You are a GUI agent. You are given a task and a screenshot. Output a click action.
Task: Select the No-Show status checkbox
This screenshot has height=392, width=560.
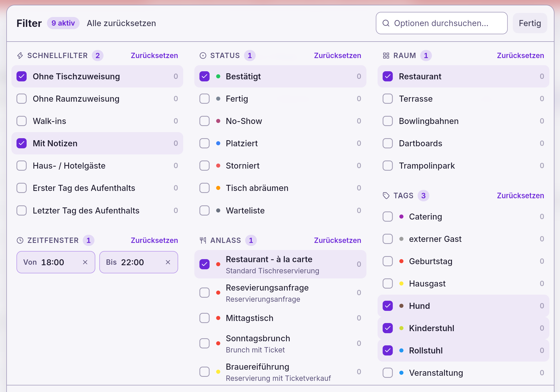click(204, 121)
